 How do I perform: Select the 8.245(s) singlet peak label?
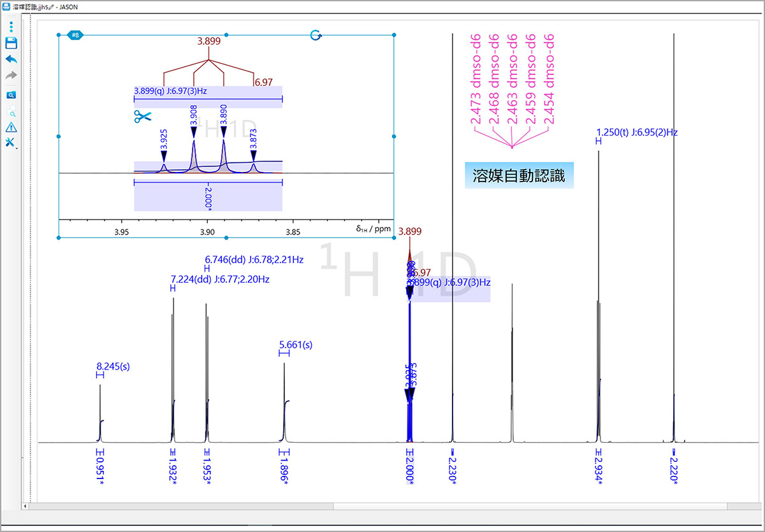[113, 366]
